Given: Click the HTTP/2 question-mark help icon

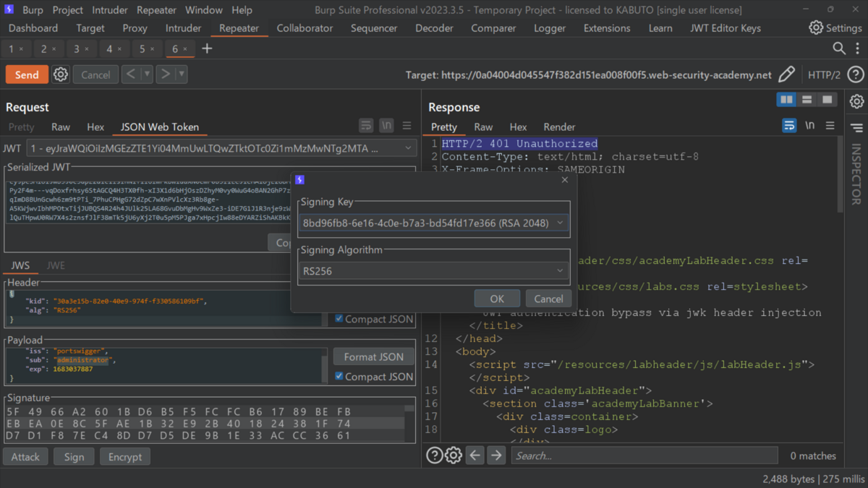Looking at the screenshot, I should [856, 74].
